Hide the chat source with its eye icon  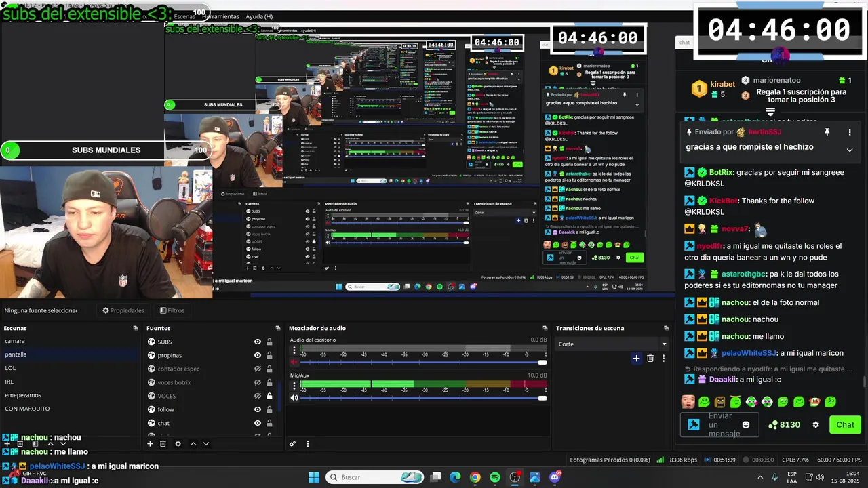pyautogui.click(x=258, y=423)
